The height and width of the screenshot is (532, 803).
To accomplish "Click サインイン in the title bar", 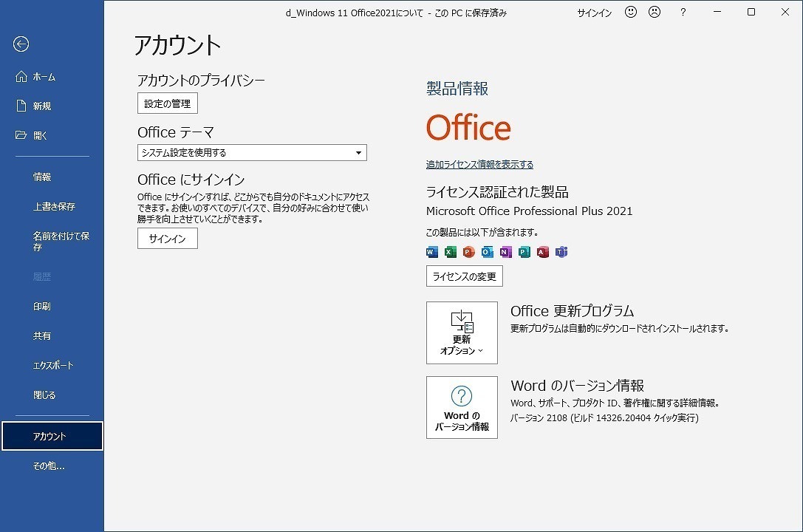I will point(594,13).
